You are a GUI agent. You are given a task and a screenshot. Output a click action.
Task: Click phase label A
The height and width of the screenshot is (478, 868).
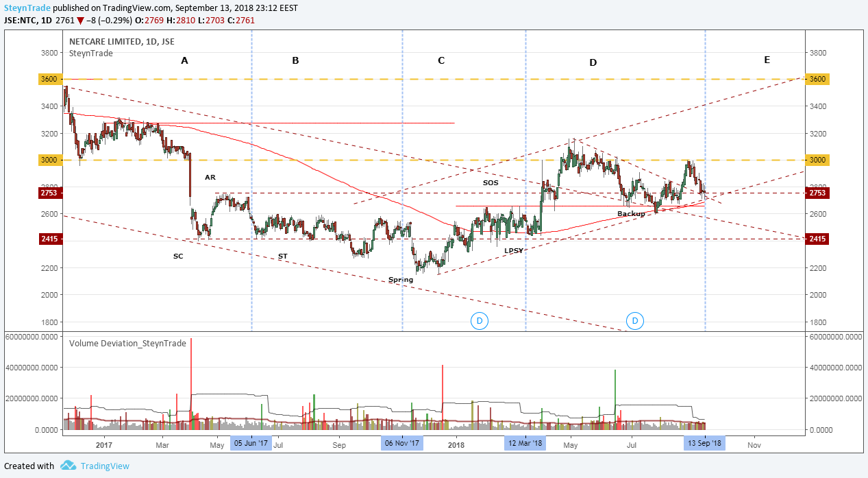[184, 60]
